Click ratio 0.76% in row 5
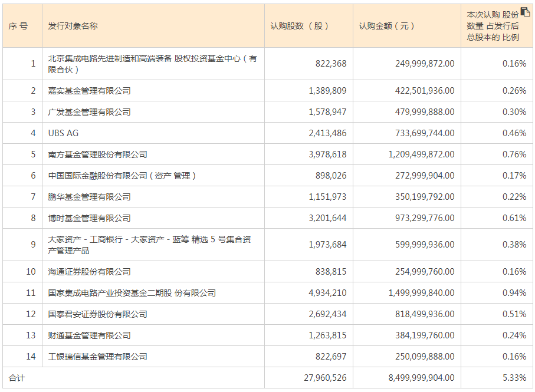535x392 pixels. coord(514,154)
